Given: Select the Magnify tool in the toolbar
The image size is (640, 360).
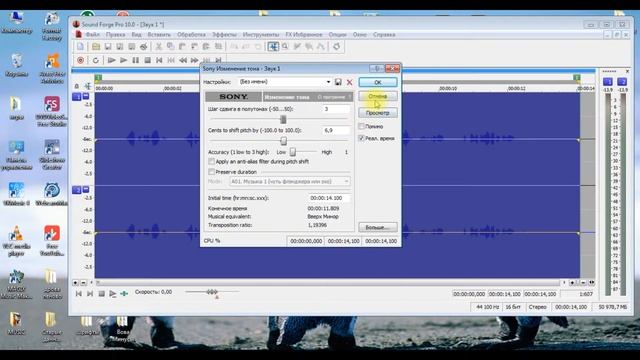Looking at the screenshot, I should click(285, 47).
